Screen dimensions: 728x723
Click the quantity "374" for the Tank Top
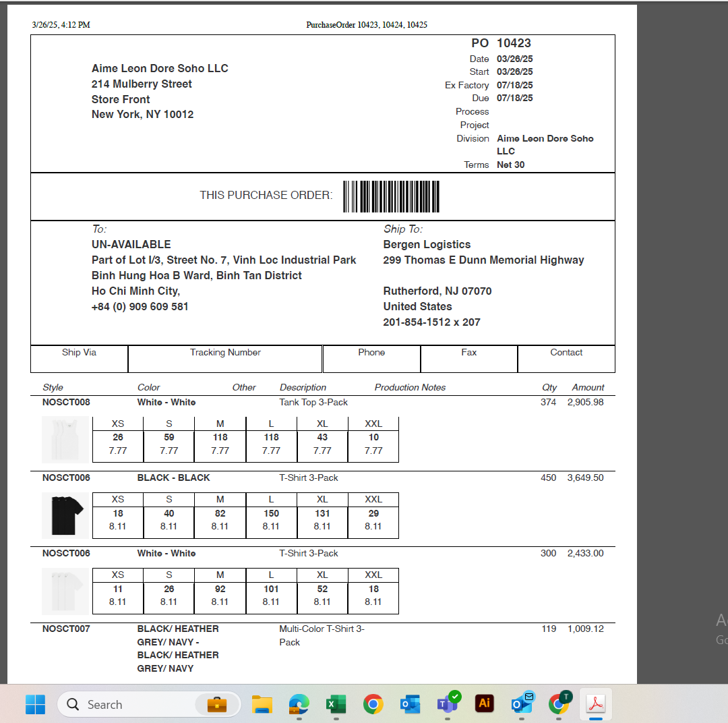548,403
